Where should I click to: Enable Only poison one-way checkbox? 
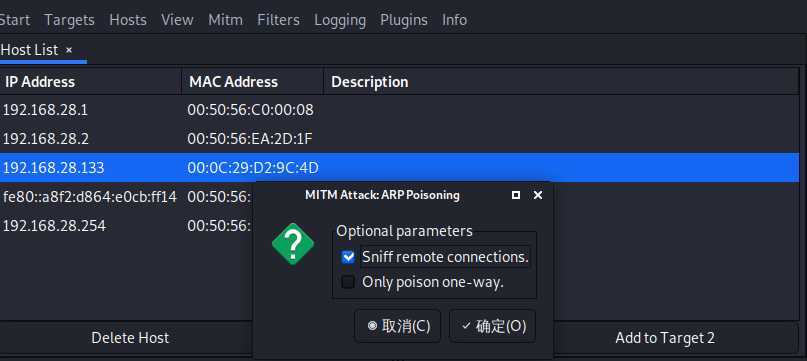tap(348, 282)
